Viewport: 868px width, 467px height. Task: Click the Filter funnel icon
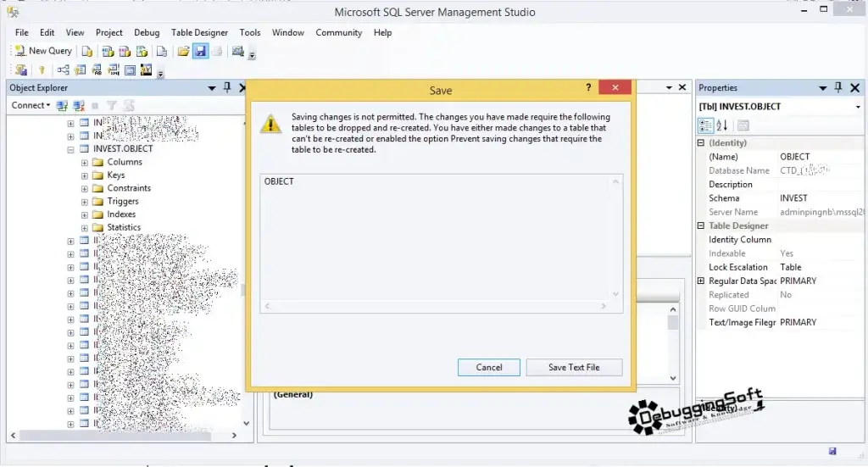[x=112, y=105]
